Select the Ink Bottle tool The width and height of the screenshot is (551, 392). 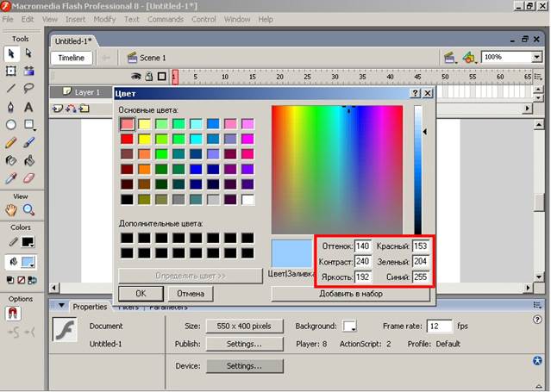11,160
